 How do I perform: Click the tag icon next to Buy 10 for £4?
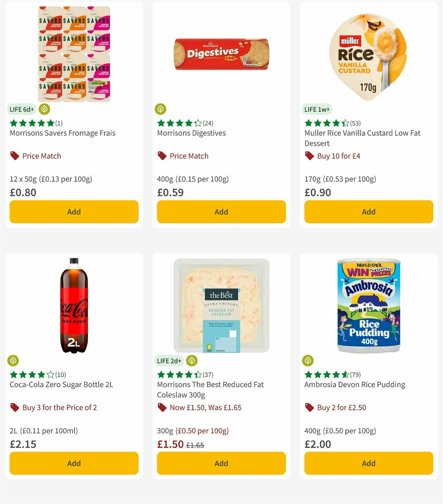[x=309, y=156]
